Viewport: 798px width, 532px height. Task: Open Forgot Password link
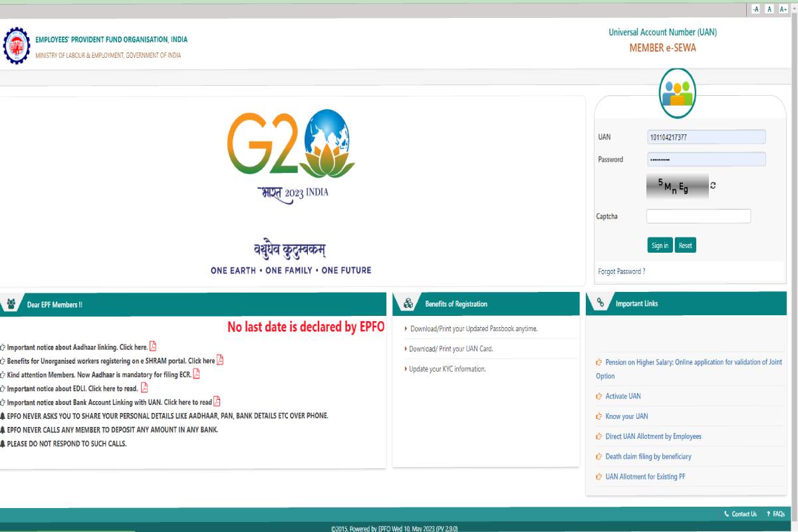coord(621,271)
